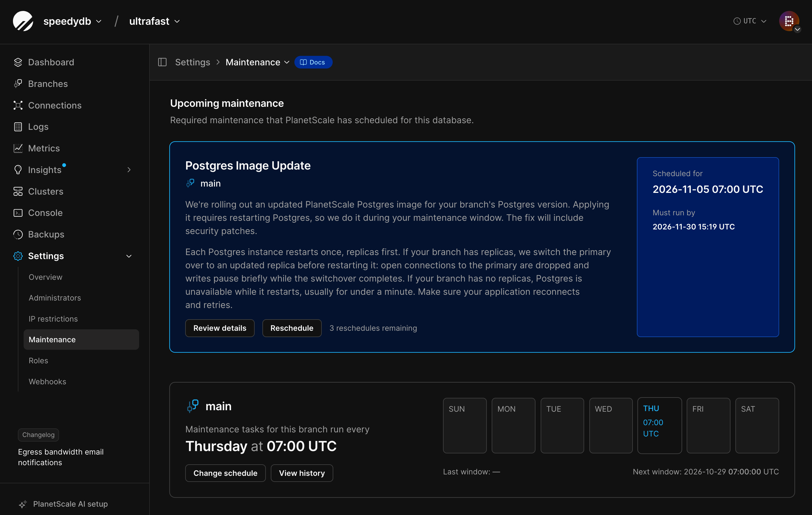Screen dimensions: 812x515
Task: Click the Change schedule button
Action: tap(225, 473)
